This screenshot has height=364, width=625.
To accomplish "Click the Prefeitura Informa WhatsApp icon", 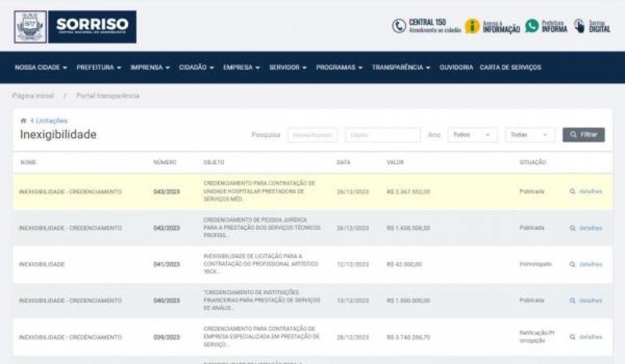I will (x=532, y=26).
